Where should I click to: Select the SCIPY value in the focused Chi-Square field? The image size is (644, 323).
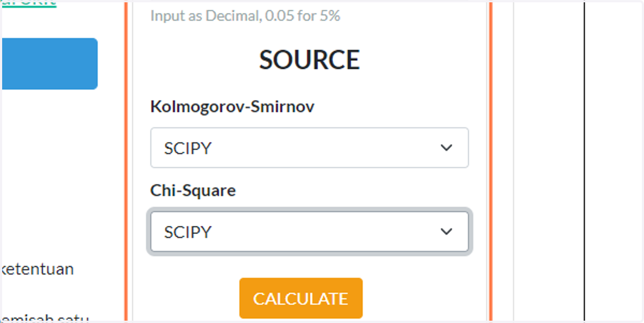(x=188, y=232)
